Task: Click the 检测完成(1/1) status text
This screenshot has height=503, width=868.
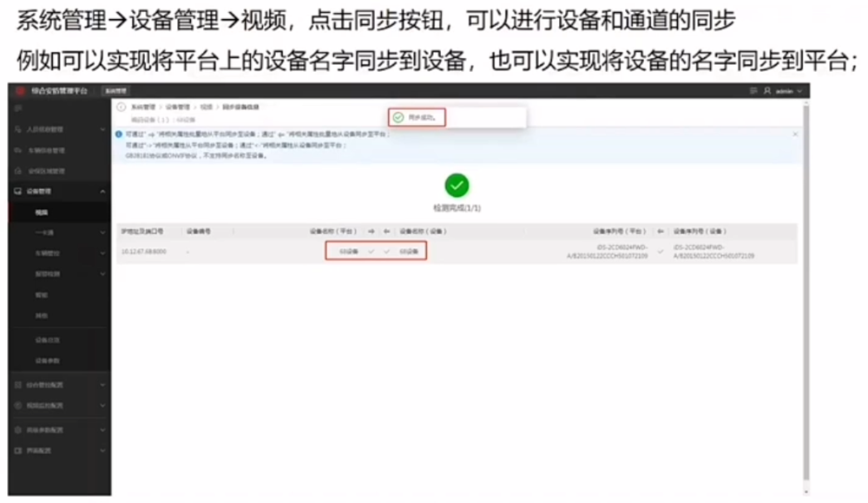Action: click(457, 208)
